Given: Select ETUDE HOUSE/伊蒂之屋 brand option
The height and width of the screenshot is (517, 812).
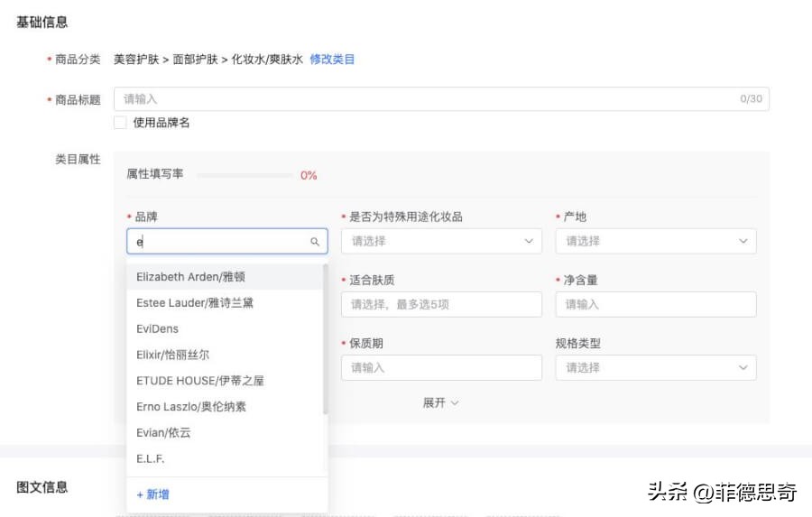Looking at the screenshot, I should pyautogui.click(x=225, y=380).
